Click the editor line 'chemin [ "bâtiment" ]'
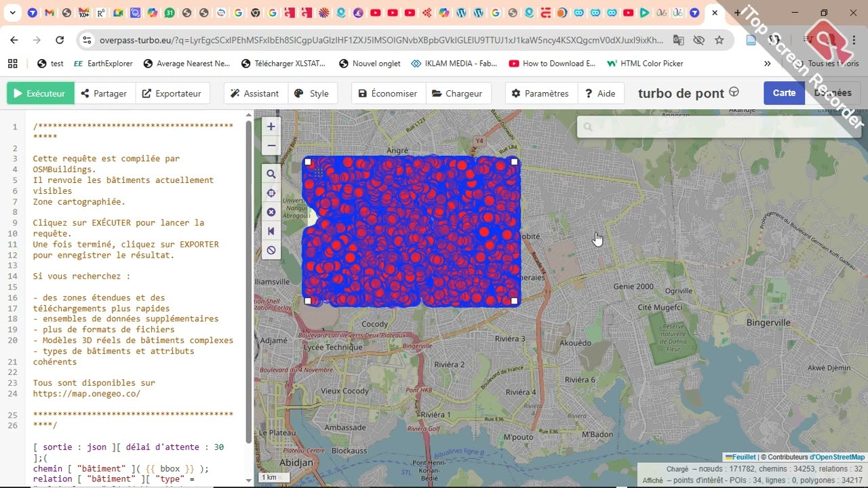Screen dimensions: 868x488 [121, 469]
